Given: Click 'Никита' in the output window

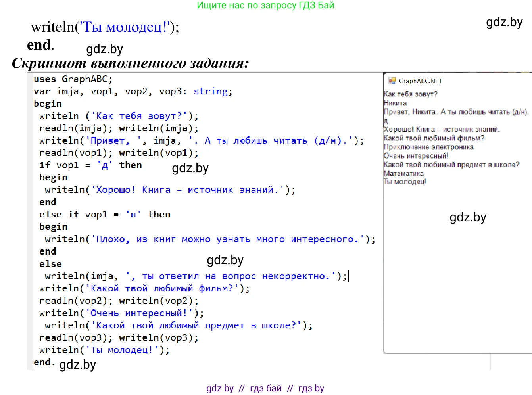Looking at the screenshot, I should [395, 103].
